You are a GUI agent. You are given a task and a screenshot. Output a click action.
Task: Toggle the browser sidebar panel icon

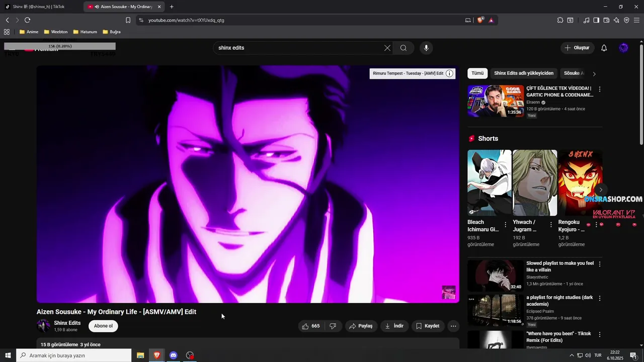pyautogui.click(x=596, y=20)
